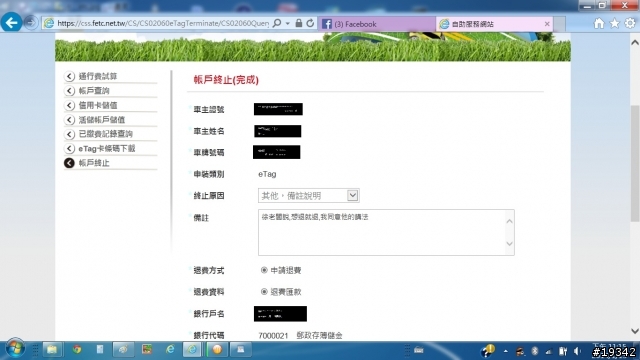The width and height of the screenshot is (640, 360).
Task: Open the 終止原因 dropdown
Action: click(309, 196)
